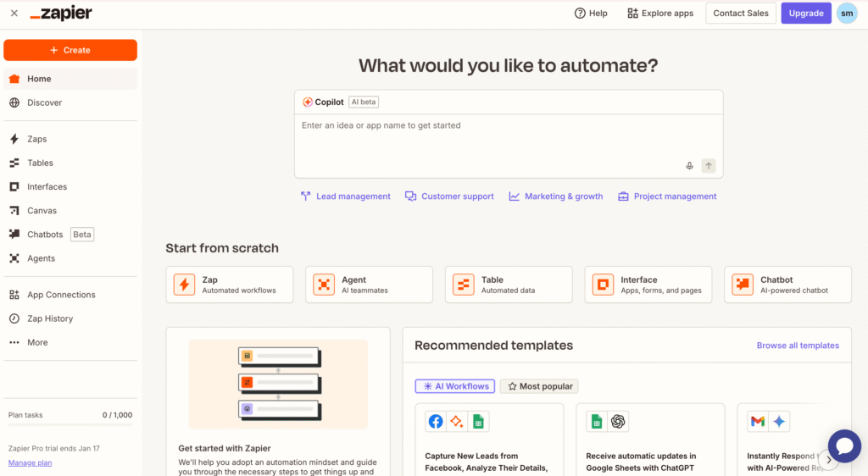Open the Manage plan link
Viewport: 868px width, 476px height.
[x=30, y=462]
